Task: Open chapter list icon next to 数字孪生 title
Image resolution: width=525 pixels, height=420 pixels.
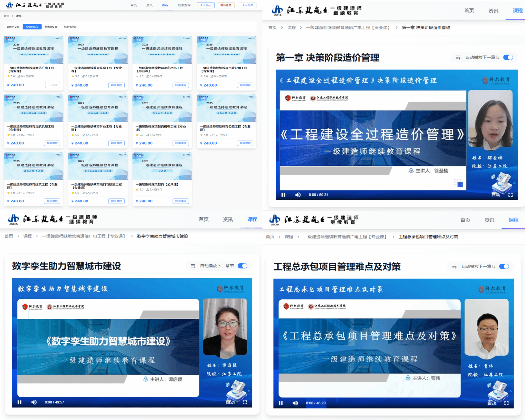Action: click(x=193, y=266)
